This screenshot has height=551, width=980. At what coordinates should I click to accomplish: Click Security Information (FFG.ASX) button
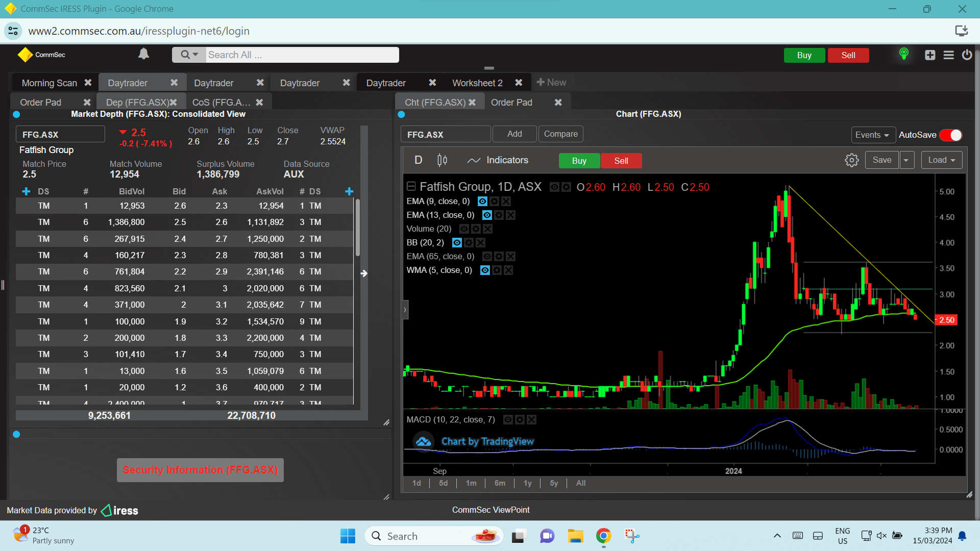(200, 470)
